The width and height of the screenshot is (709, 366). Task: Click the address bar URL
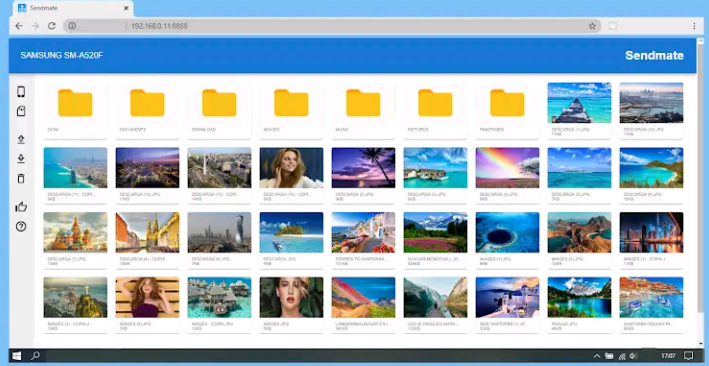159,26
